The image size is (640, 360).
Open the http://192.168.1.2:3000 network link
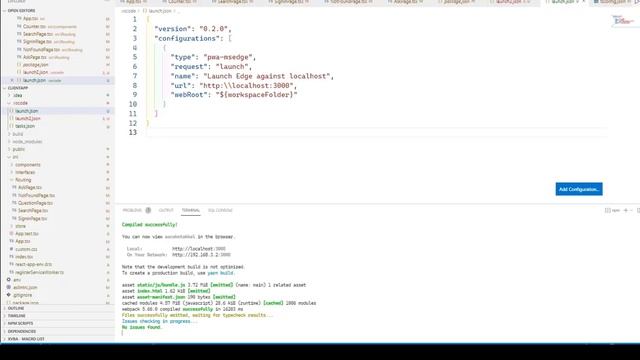[x=201, y=255]
